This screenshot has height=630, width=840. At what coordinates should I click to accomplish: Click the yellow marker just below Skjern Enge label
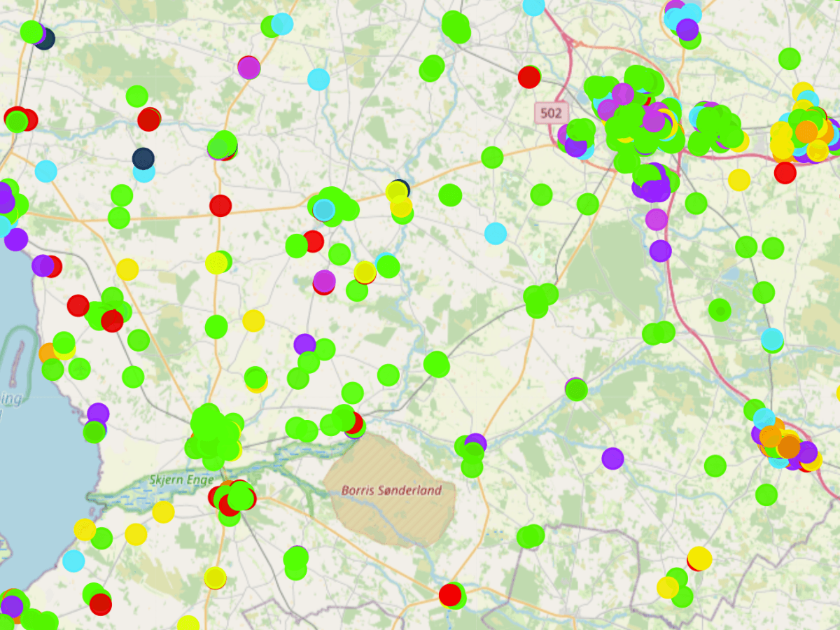point(163,512)
